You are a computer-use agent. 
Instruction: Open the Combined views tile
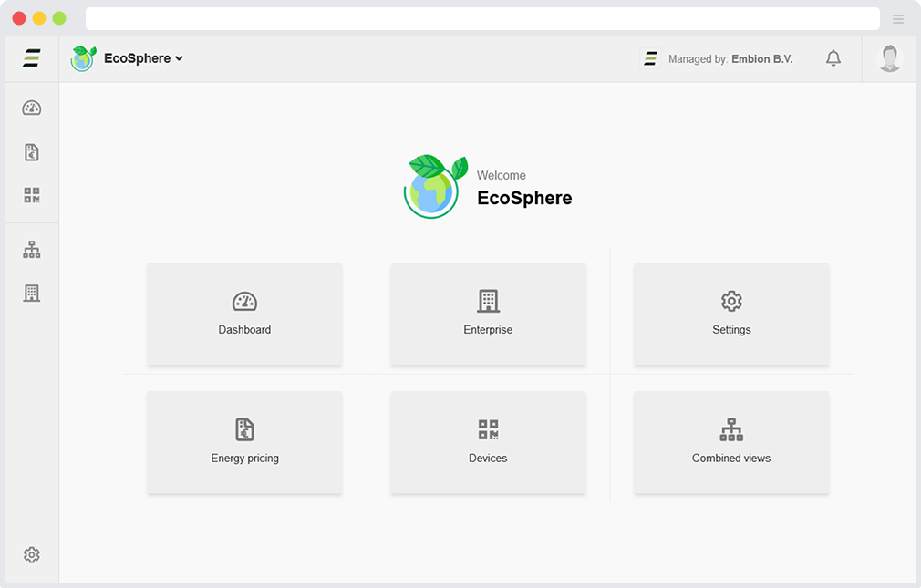[x=731, y=442]
